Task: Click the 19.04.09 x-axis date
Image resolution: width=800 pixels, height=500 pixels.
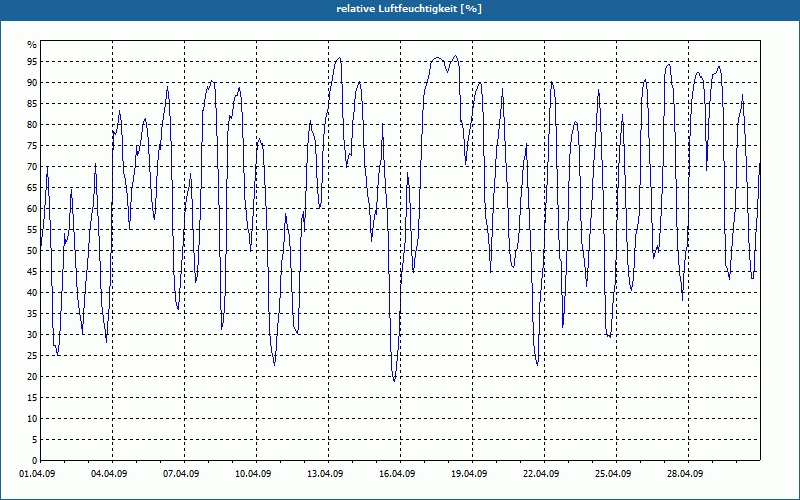Action: [469, 473]
